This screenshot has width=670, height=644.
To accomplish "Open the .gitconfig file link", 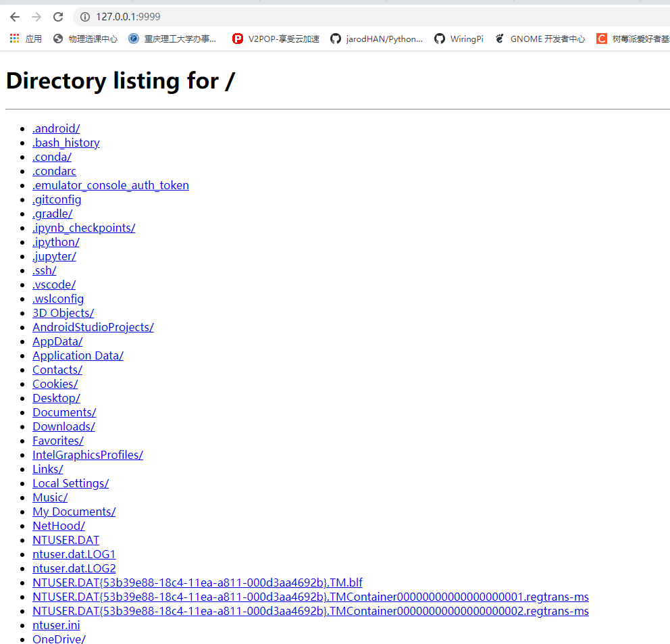I will point(57,200).
